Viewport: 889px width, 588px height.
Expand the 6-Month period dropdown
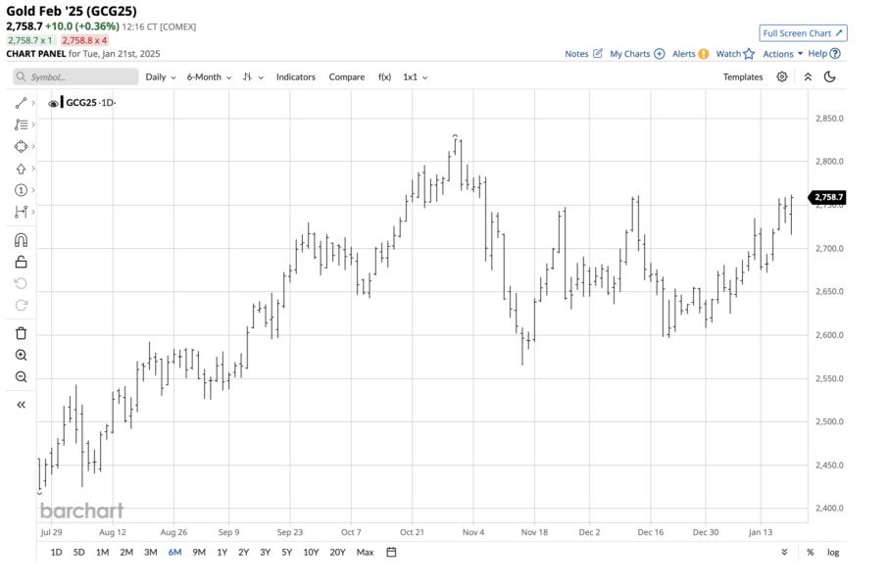(209, 76)
